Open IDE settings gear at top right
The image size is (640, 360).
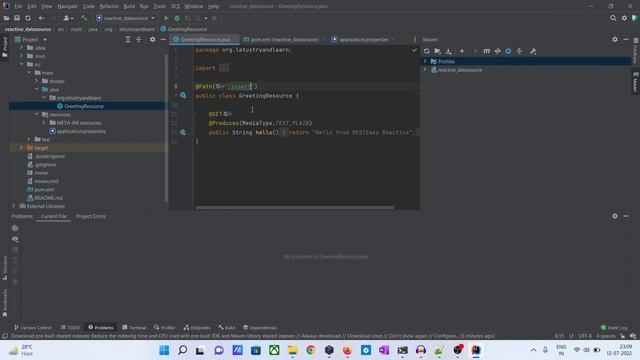pos(624,18)
